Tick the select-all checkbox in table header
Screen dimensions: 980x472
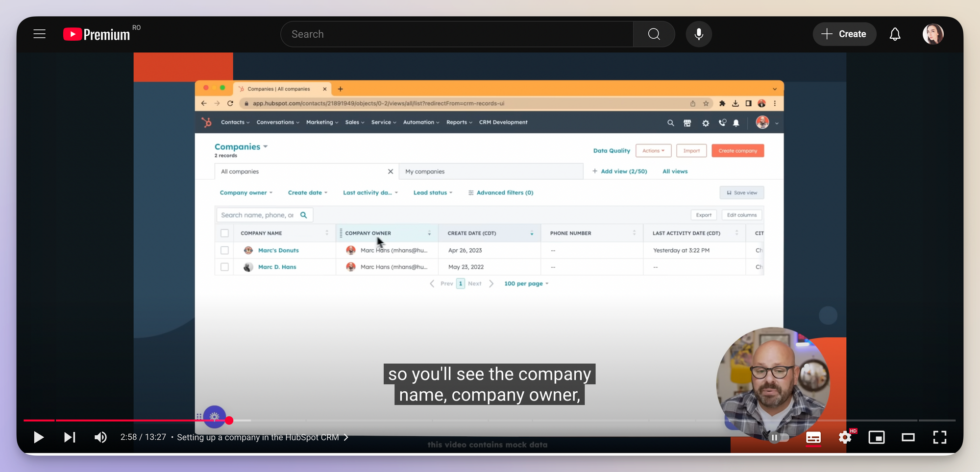(224, 233)
